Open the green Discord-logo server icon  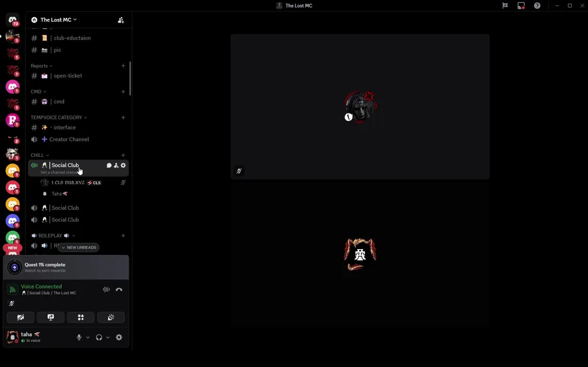(x=12, y=238)
